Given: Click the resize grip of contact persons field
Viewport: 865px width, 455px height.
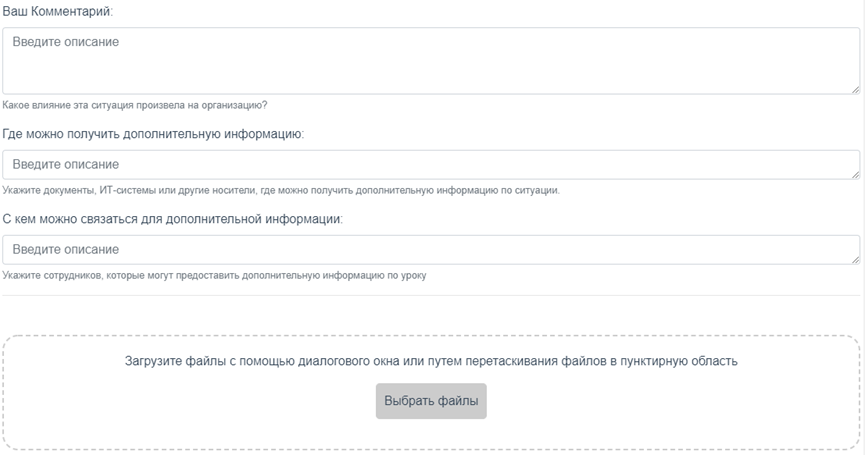Looking at the screenshot, I should pyautogui.click(x=855, y=259).
